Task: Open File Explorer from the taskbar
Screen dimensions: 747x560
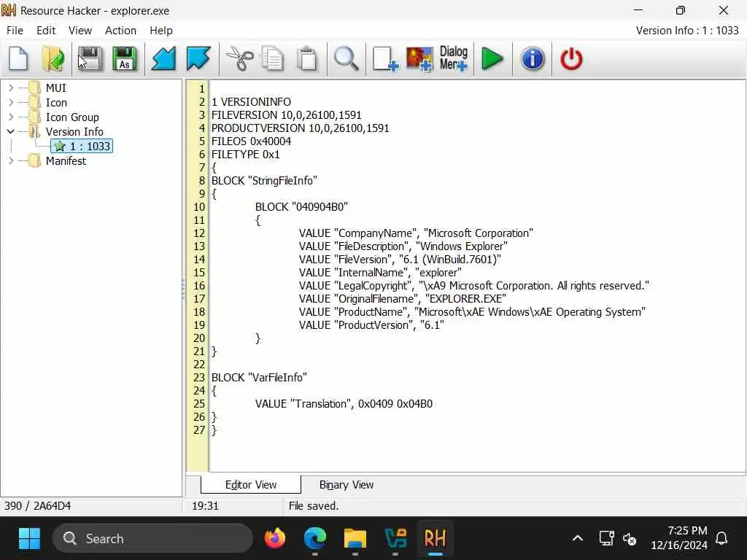Action: (355, 539)
